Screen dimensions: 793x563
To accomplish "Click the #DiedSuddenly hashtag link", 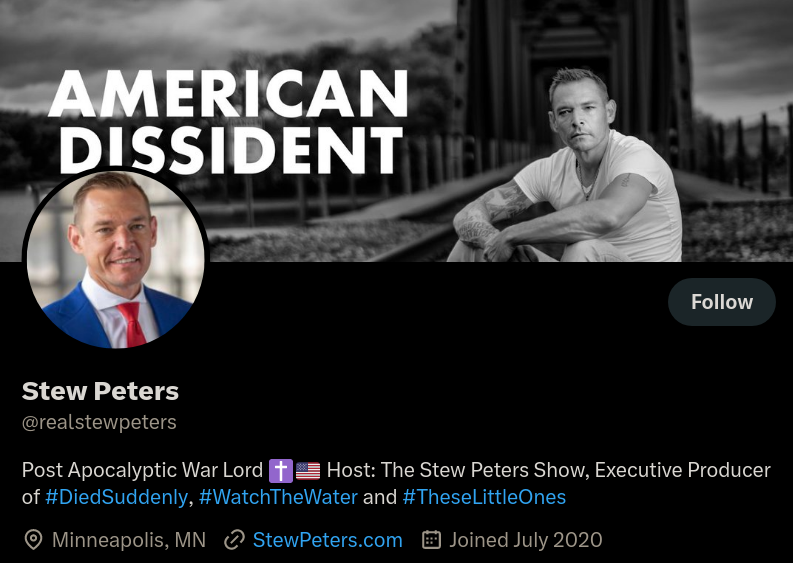I will pos(116,497).
